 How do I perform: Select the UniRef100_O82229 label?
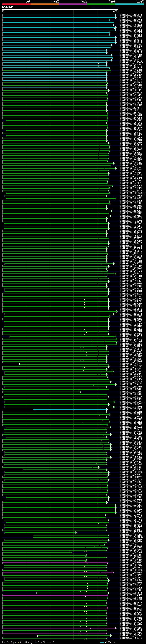[131, 53]
